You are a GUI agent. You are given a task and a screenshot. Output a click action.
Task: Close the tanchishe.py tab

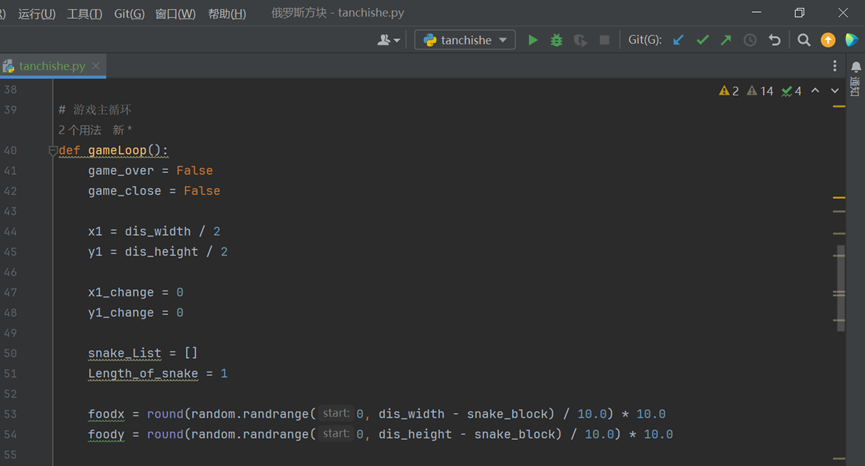[x=98, y=66]
